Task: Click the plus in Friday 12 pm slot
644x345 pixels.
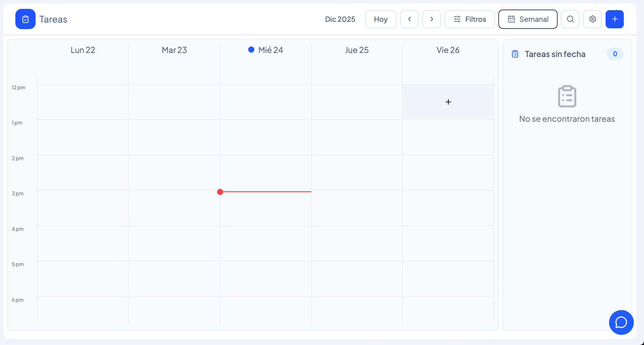Action: coord(448,102)
